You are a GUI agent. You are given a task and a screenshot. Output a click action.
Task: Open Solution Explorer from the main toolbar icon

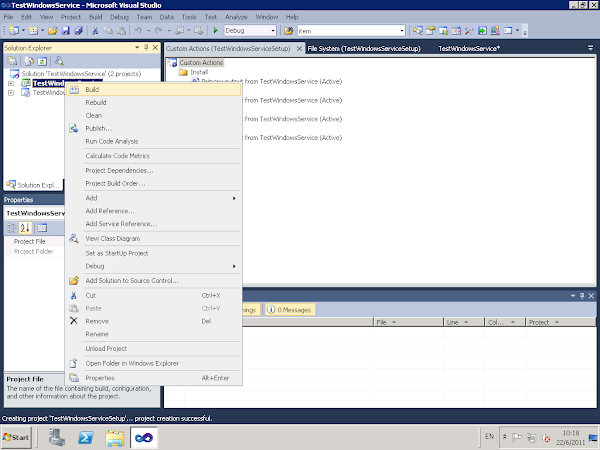418,31
